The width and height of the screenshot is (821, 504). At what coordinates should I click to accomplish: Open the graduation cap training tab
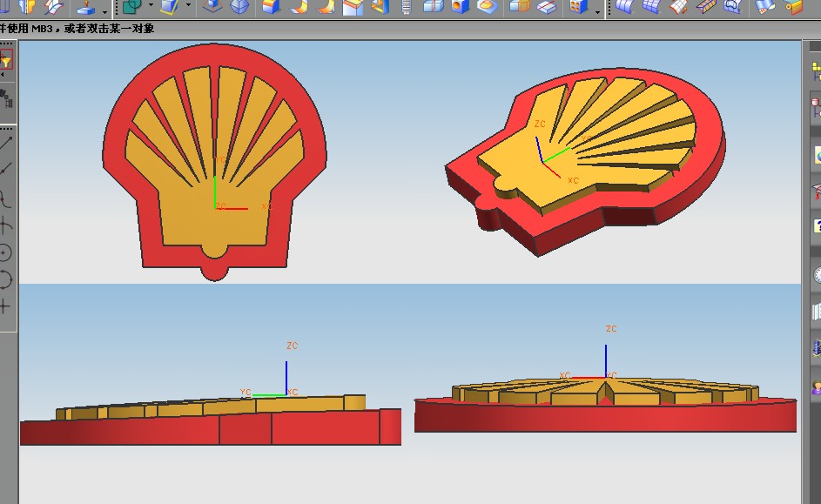point(817,191)
